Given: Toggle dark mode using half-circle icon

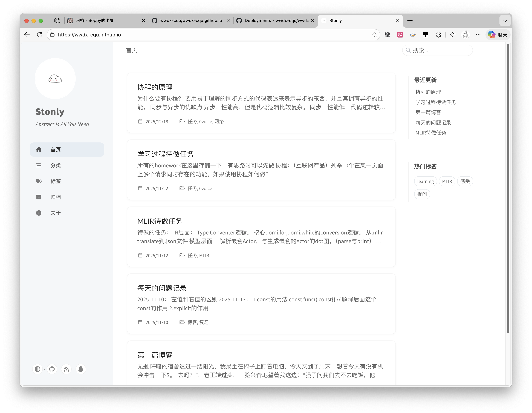Looking at the screenshot, I should pyautogui.click(x=37, y=369).
